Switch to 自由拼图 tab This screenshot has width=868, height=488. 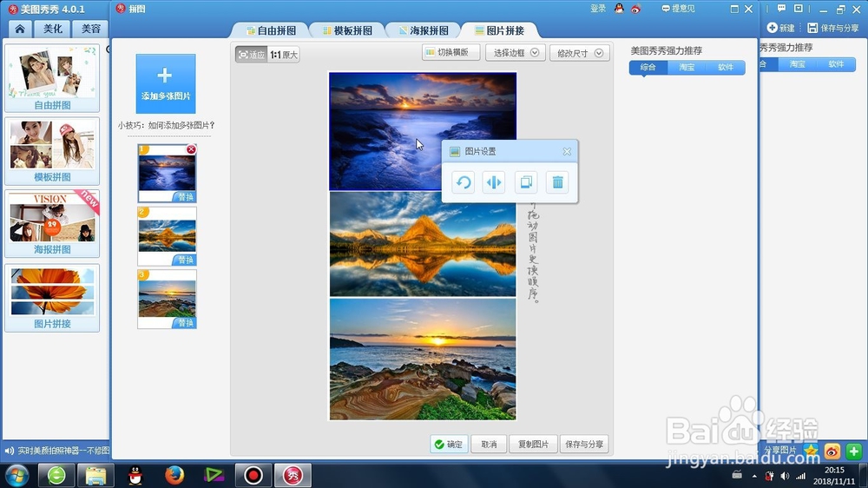(270, 30)
